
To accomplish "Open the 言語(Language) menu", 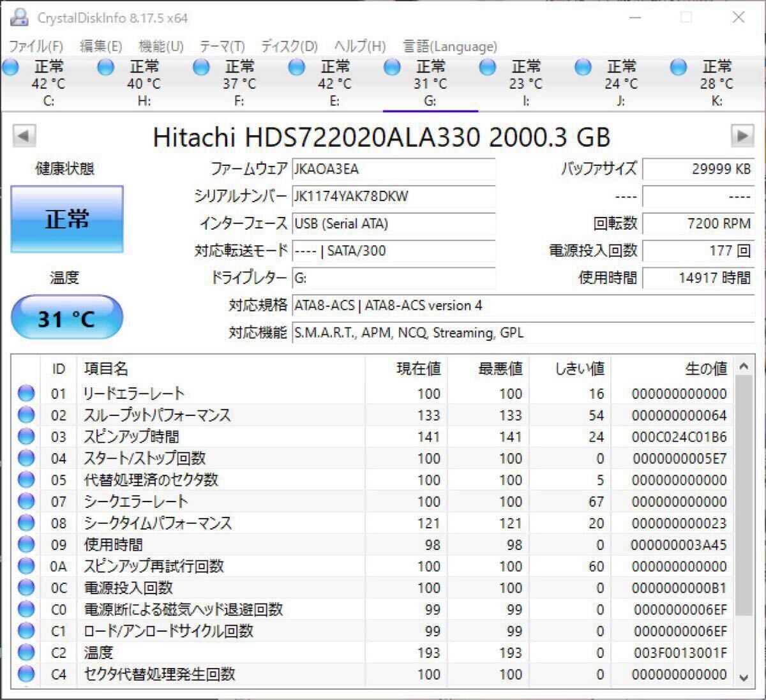I will pos(449,47).
